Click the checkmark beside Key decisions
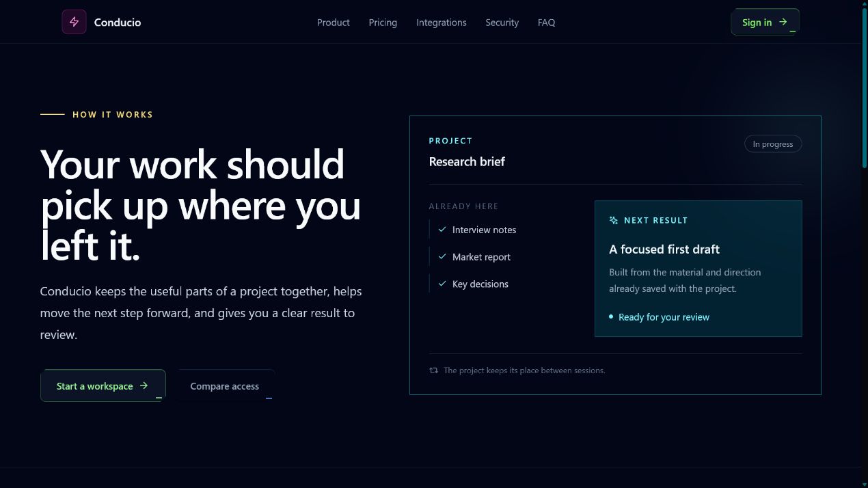Viewport: 868px width, 488px height. 442,284
